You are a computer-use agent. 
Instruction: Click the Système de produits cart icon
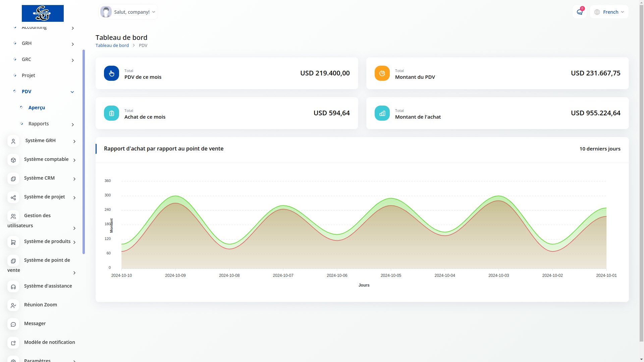click(x=13, y=242)
